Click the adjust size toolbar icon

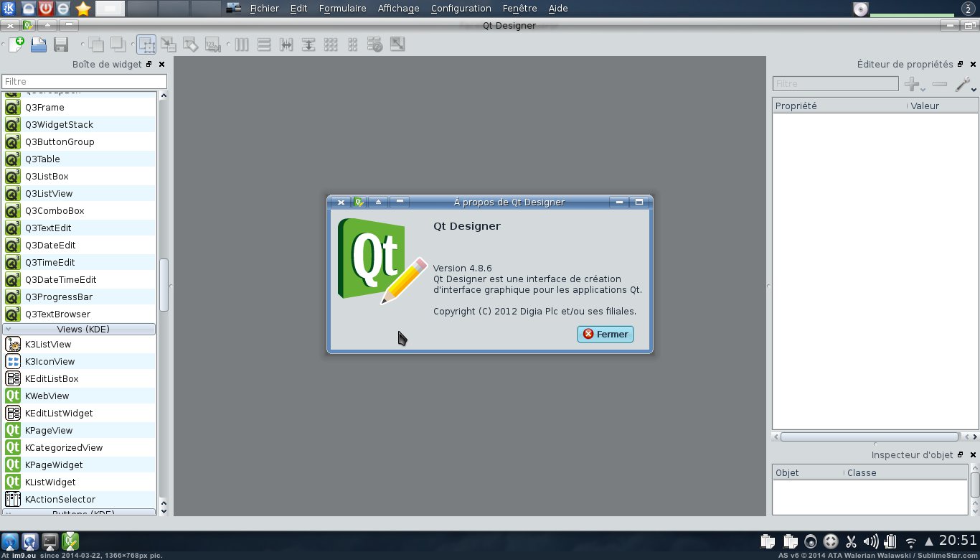tap(397, 45)
